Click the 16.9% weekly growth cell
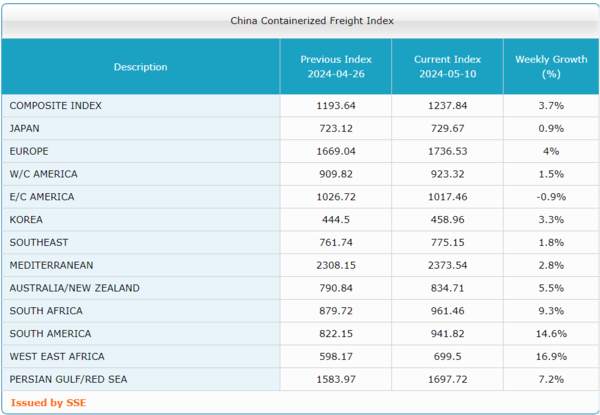Image resolution: width=600 pixels, height=415 pixels. click(x=550, y=356)
